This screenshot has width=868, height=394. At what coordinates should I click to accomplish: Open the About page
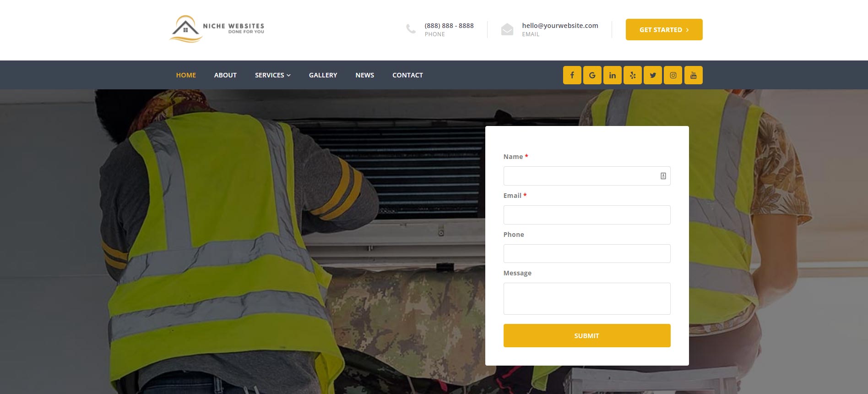point(225,75)
